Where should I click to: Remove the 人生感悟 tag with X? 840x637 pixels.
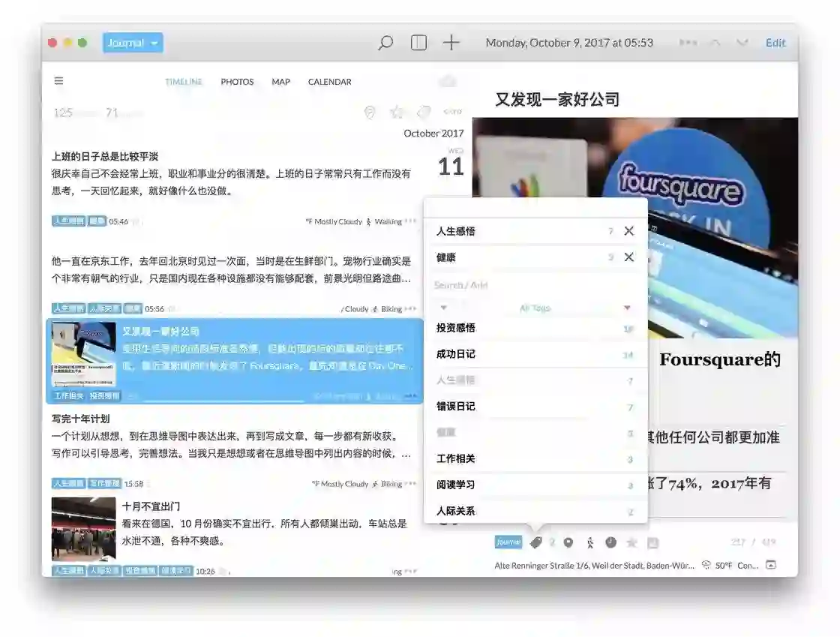point(629,231)
